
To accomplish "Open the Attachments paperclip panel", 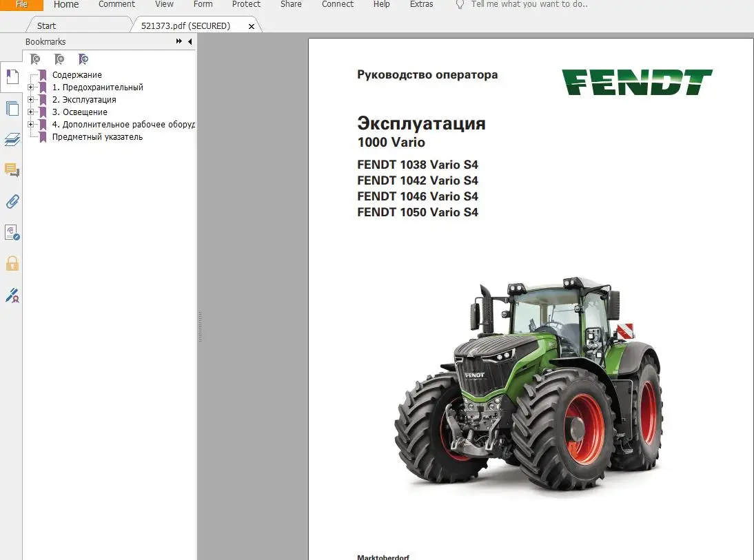I will pos(12,201).
